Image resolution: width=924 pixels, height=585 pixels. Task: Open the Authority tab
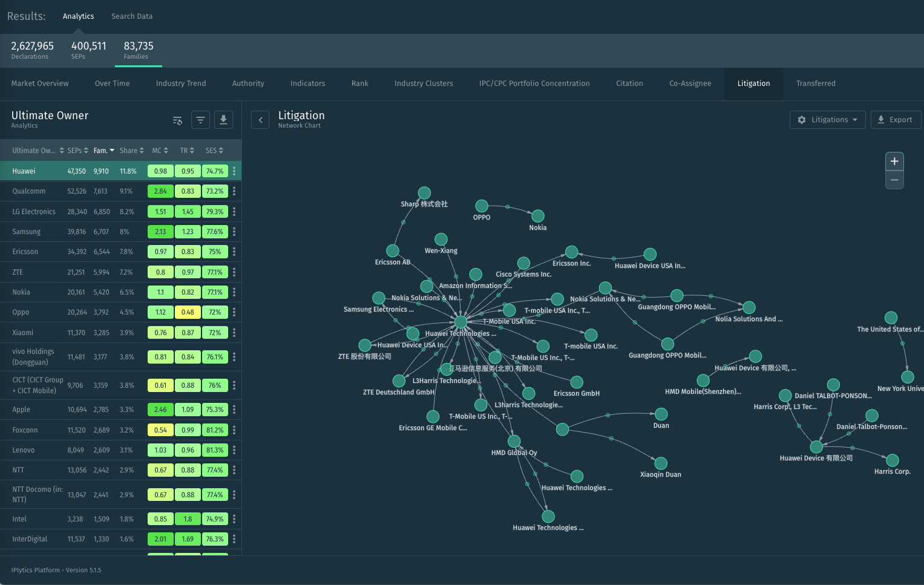248,83
